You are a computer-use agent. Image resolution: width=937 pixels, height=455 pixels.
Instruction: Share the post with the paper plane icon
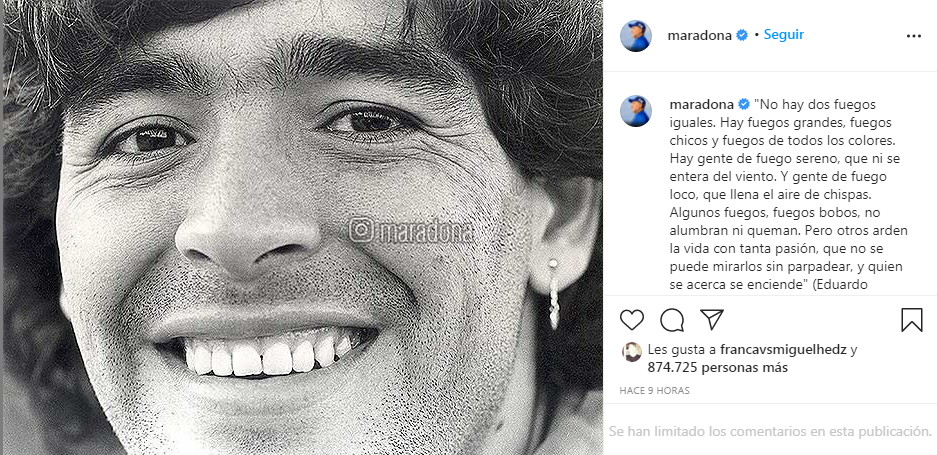click(712, 320)
